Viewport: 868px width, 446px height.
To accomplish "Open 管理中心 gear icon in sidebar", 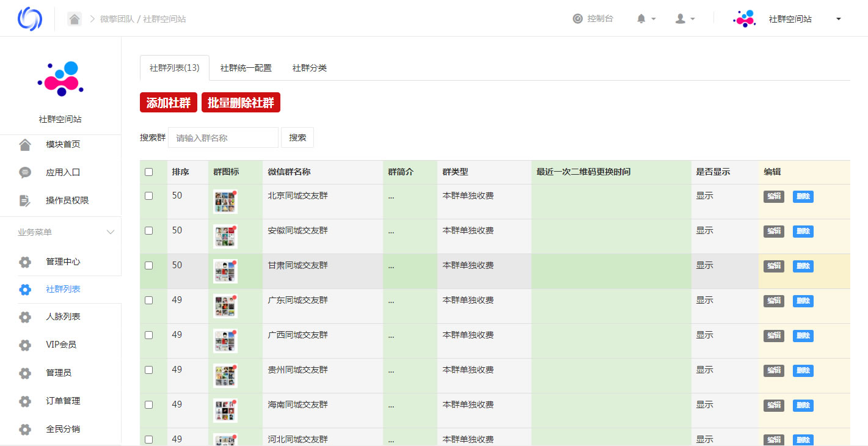I will pyautogui.click(x=25, y=262).
